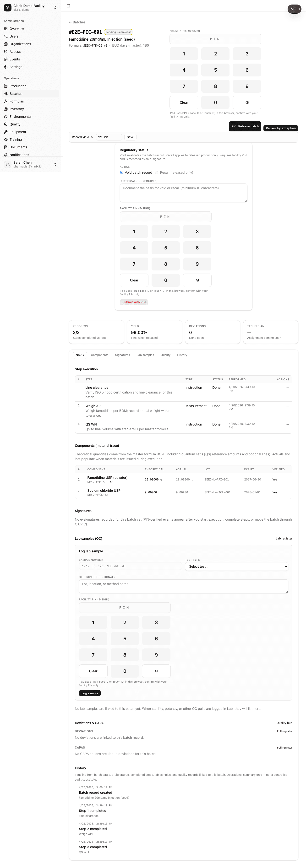306x868 pixels.
Task: Click PIC: Release batch button
Action: coord(245,126)
